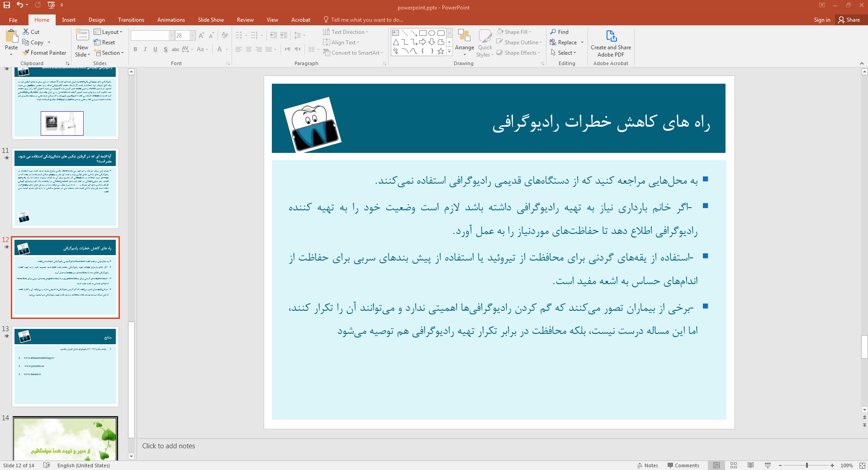Open the Transitions tab
The width and height of the screenshot is (868, 470).
coord(131,20)
